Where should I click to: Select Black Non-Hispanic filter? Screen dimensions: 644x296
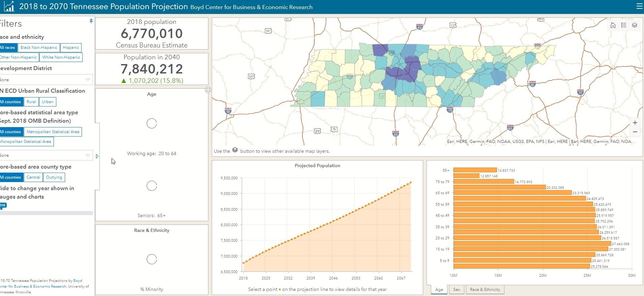[x=39, y=48]
